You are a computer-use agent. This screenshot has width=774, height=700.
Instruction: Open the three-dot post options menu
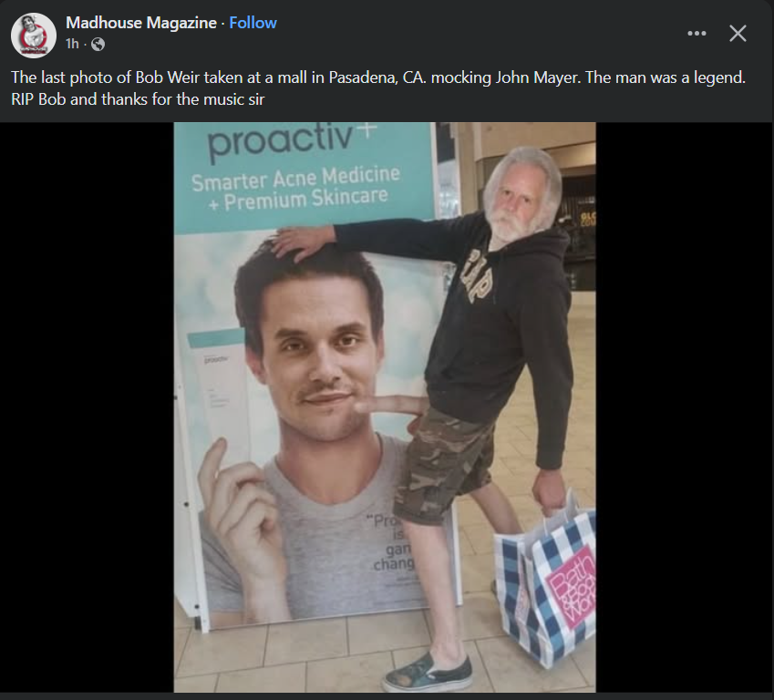tap(697, 34)
